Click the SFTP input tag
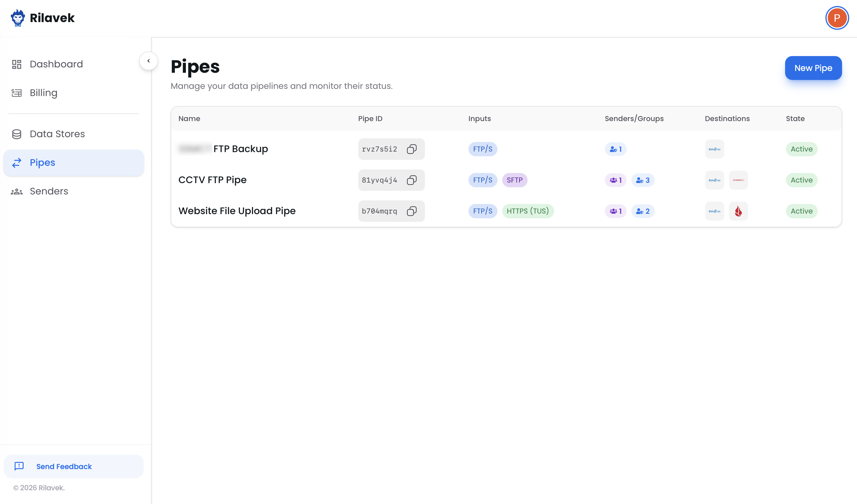 click(x=514, y=180)
